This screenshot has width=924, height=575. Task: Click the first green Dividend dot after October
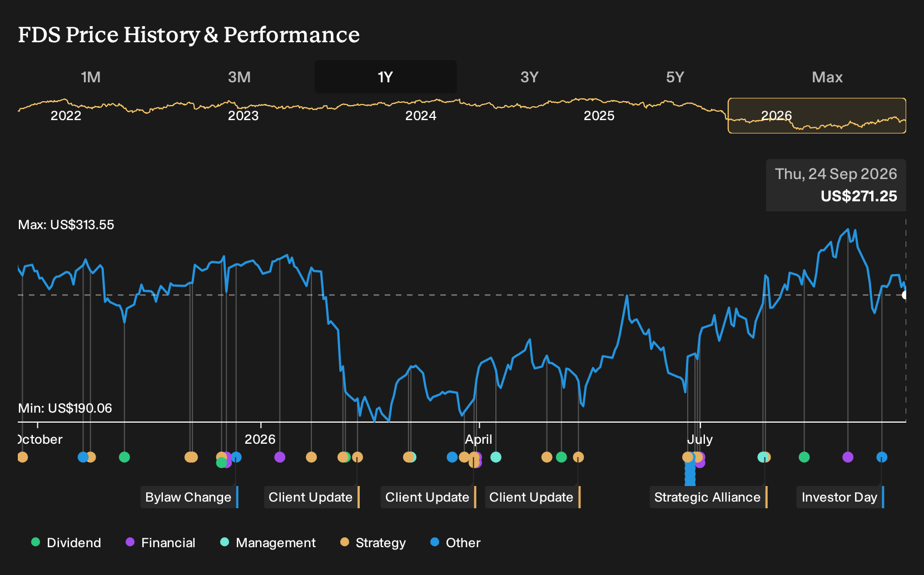tap(125, 457)
